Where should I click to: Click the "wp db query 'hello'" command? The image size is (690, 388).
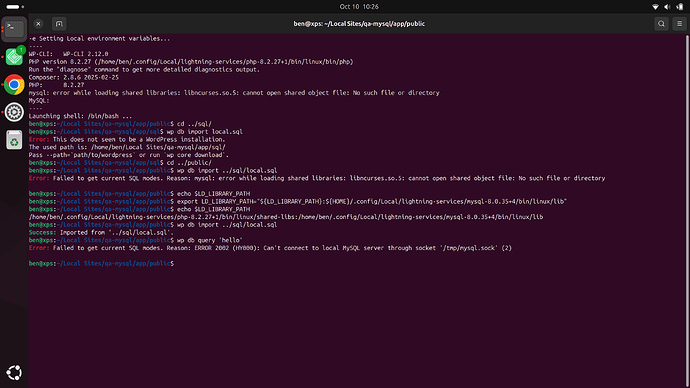click(x=210, y=240)
